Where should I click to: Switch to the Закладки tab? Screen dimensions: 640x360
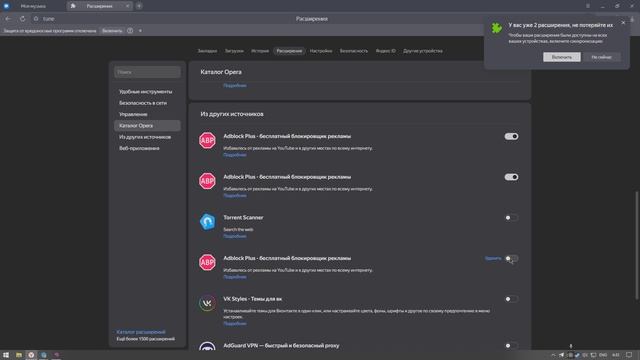[x=207, y=51]
